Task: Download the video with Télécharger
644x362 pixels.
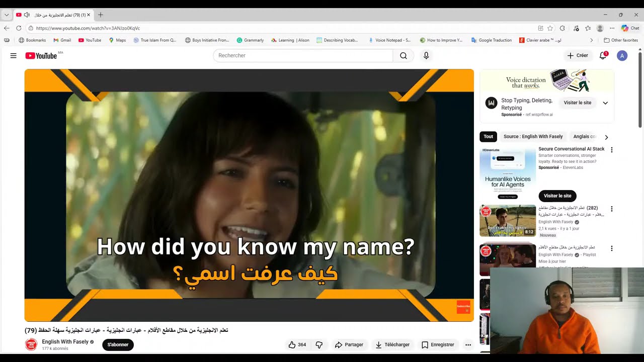Action: 392,344
